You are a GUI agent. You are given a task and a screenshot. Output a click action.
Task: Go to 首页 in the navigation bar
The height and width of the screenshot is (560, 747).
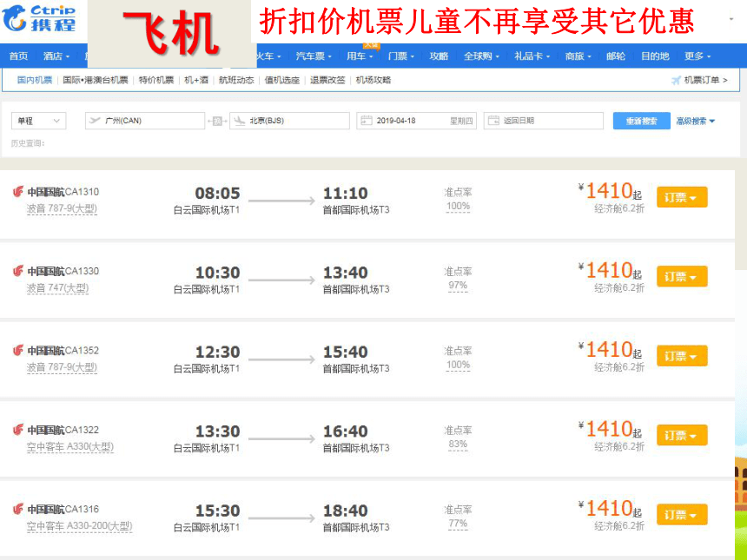[x=18, y=56]
